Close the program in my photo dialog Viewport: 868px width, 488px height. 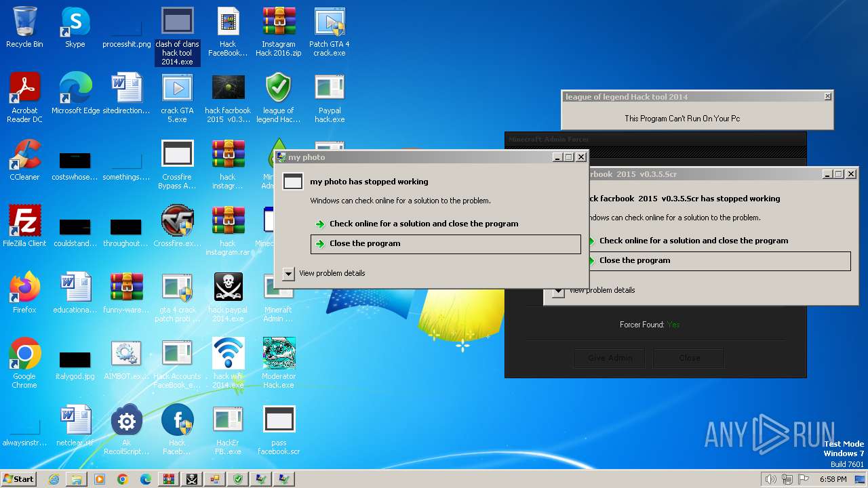pos(446,244)
